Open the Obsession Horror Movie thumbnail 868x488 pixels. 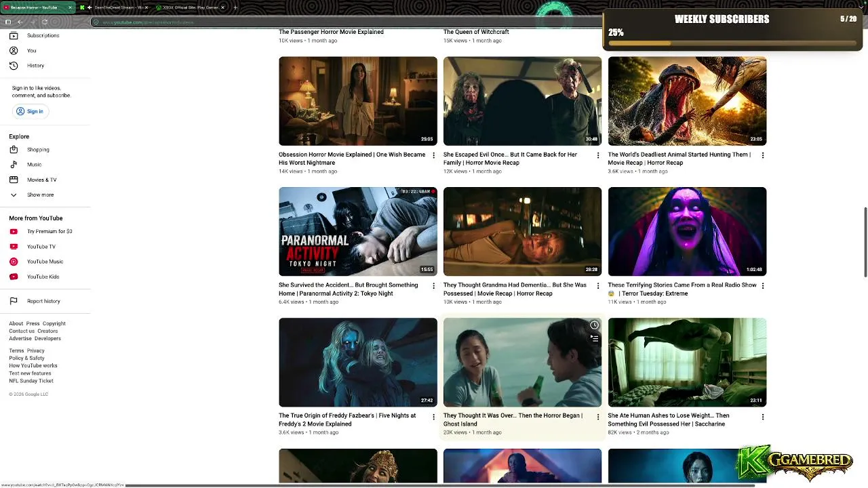tap(358, 101)
